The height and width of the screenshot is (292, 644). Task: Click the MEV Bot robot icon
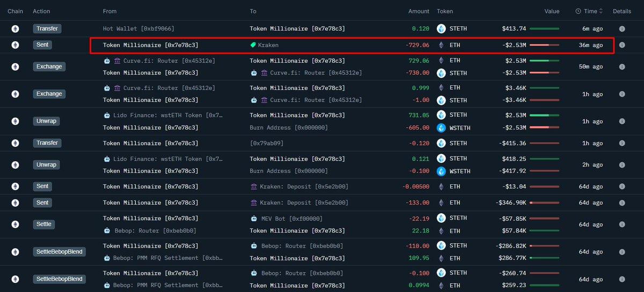[x=254, y=219]
